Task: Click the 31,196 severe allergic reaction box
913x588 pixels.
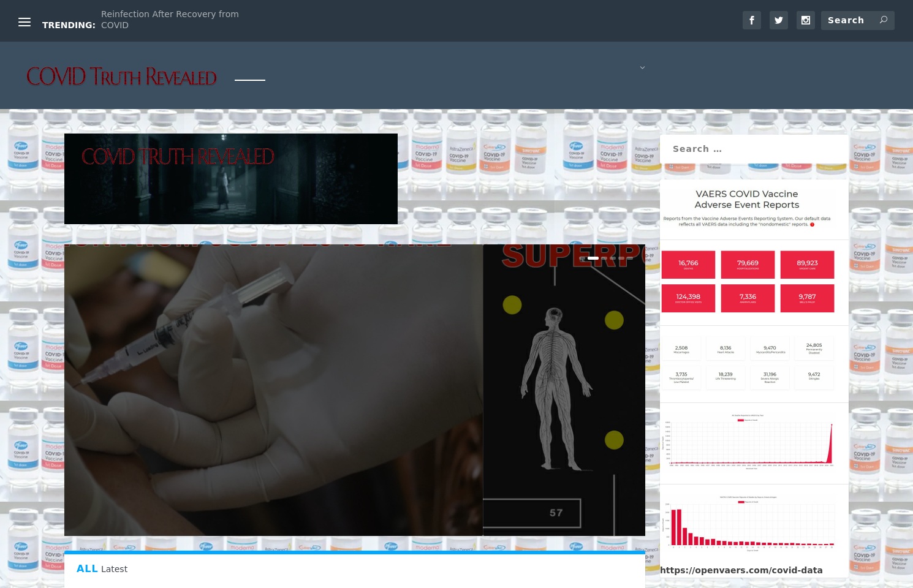Action: click(x=770, y=377)
